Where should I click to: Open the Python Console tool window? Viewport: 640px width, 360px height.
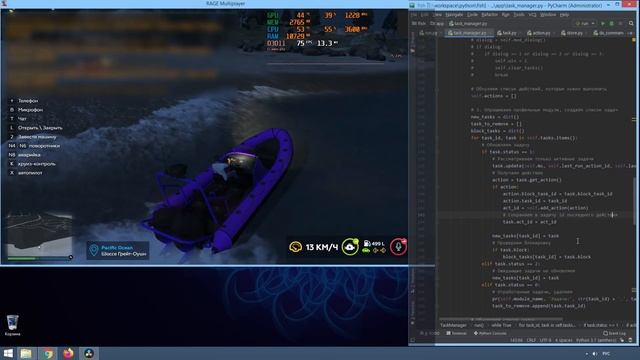489,333
